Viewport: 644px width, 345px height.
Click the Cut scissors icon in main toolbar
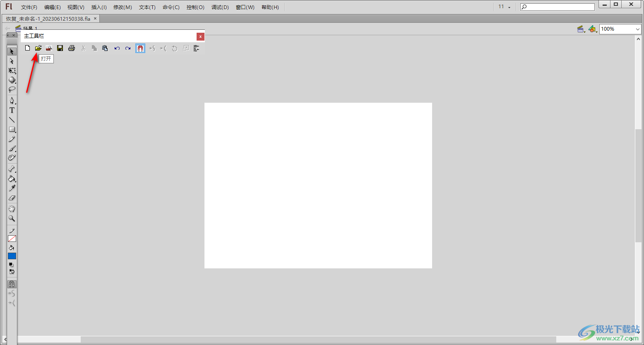click(83, 48)
